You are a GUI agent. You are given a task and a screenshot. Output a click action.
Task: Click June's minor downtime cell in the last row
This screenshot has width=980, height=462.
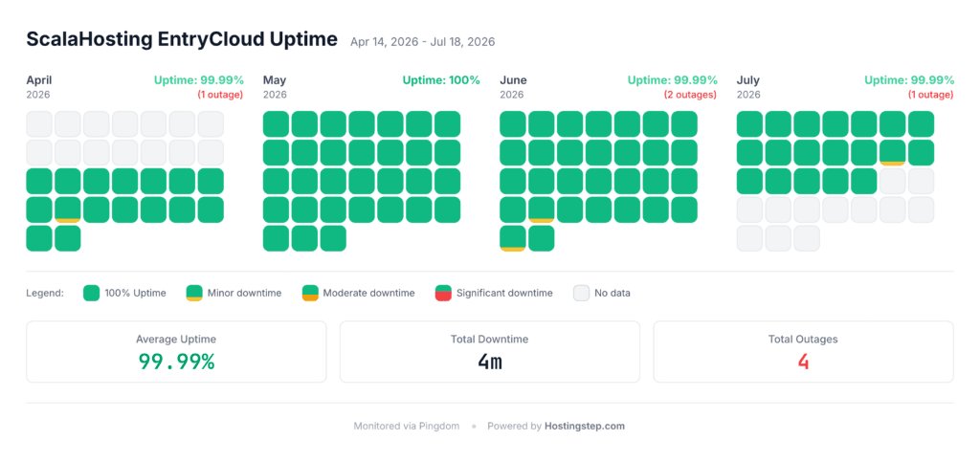(513, 238)
